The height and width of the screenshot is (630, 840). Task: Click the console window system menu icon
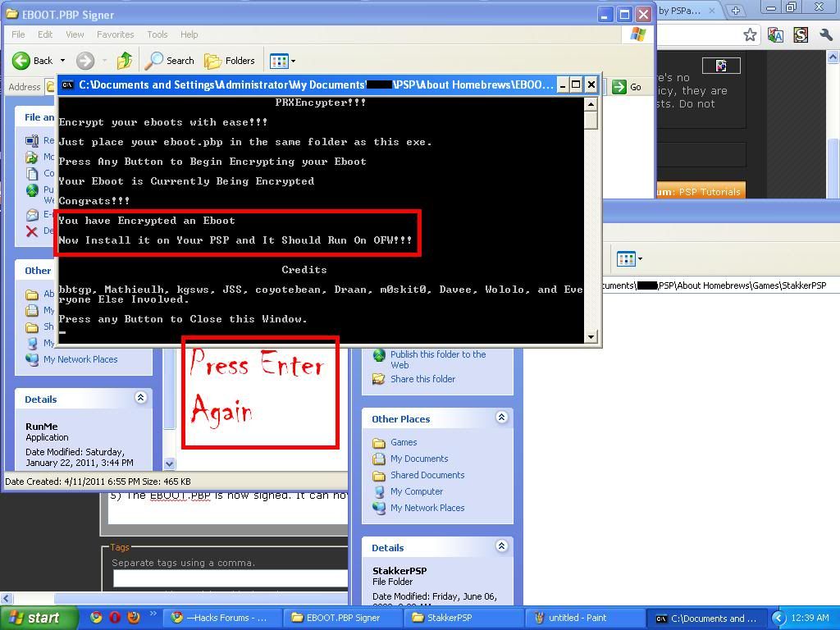(67, 84)
